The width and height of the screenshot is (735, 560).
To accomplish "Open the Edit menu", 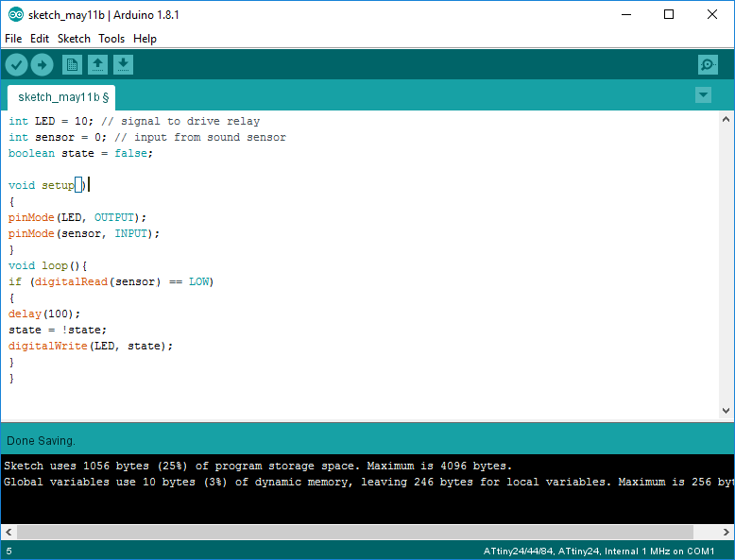I will [40, 39].
